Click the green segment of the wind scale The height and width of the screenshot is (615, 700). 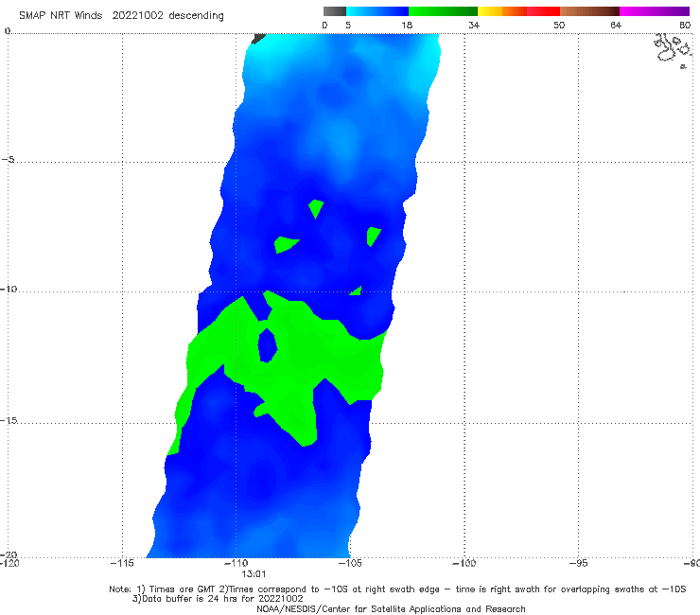tap(443, 11)
